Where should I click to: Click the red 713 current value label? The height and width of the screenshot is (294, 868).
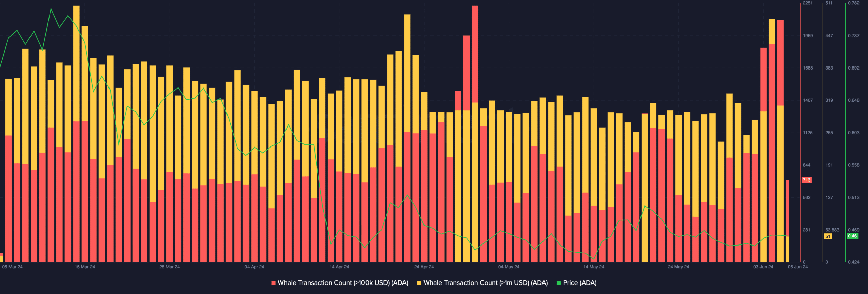tap(807, 180)
